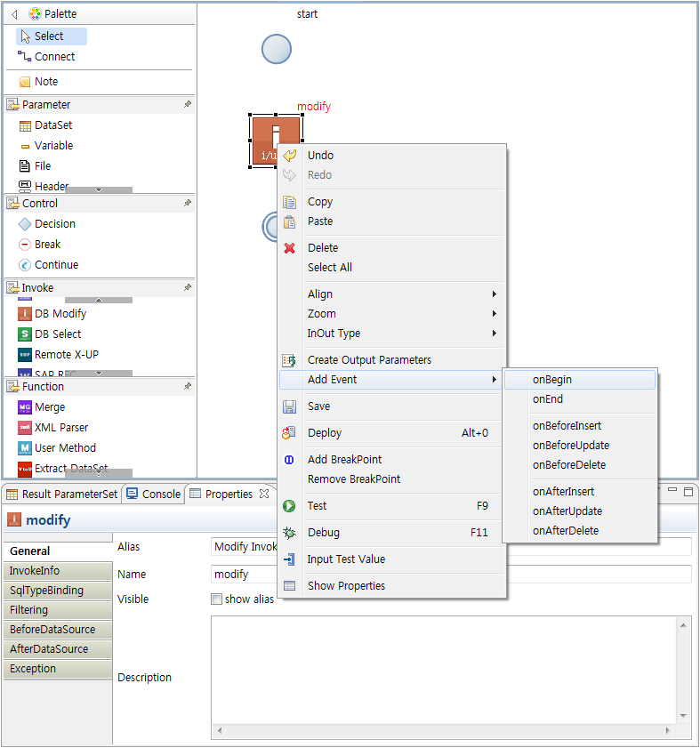This screenshot has width=700, height=748.
Task: Choose the Connect tool in Palette
Action: pos(54,57)
